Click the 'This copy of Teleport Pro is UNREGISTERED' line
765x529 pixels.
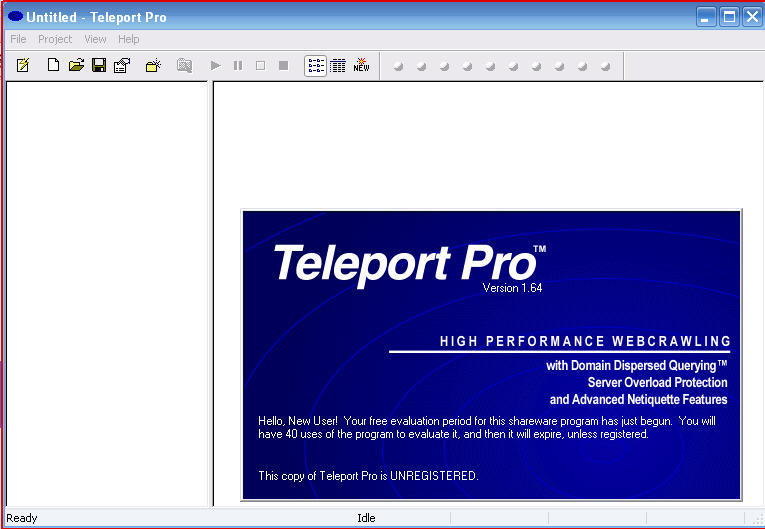point(368,476)
